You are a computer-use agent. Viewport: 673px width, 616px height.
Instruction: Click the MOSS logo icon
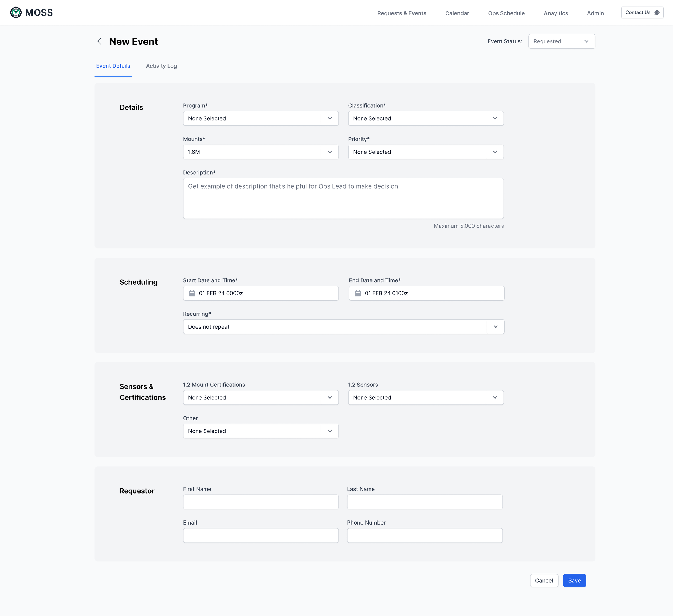pyautogui.click(x=16, y=13)
